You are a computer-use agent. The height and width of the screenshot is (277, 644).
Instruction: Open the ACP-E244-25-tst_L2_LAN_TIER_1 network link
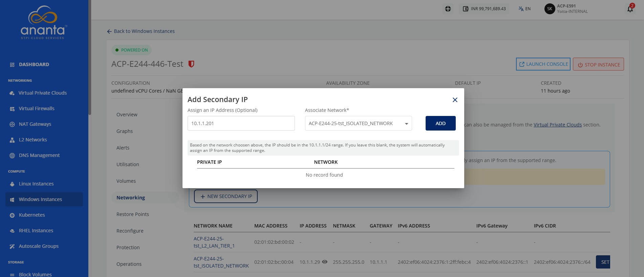pos(214,242)
